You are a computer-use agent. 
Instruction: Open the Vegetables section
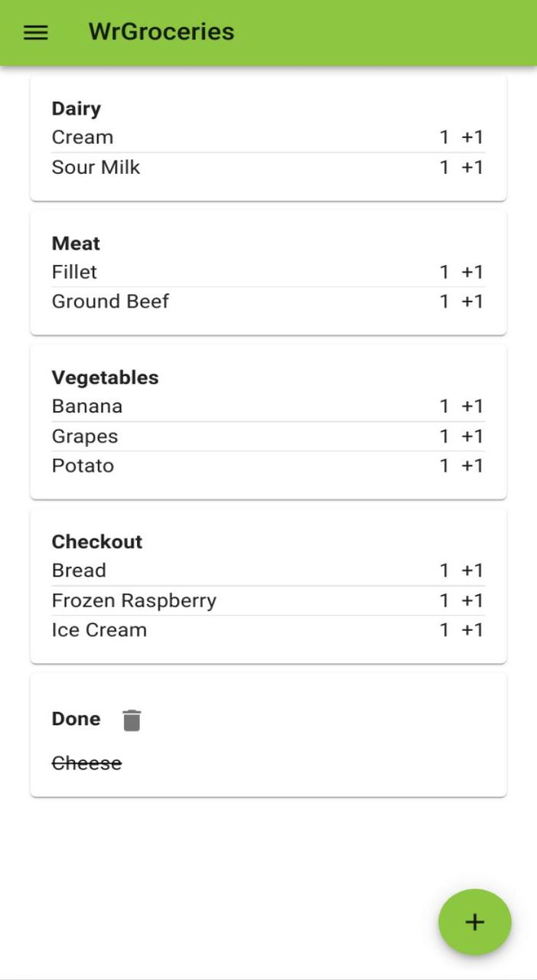click(105, 377)
